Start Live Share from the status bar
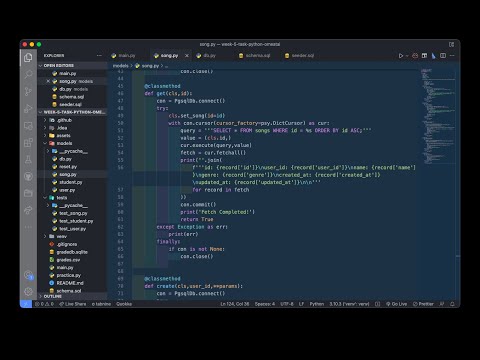 point(73,304)
